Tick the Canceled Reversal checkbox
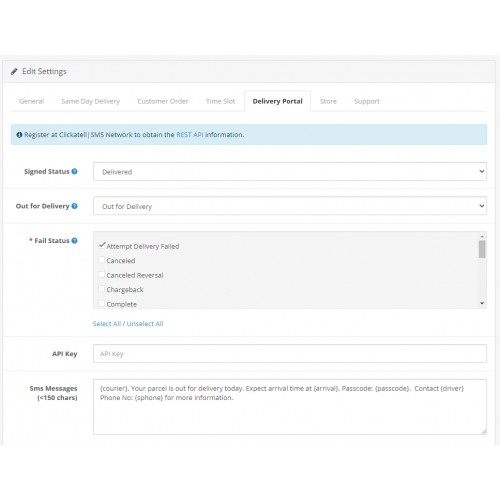 (102, 275)
